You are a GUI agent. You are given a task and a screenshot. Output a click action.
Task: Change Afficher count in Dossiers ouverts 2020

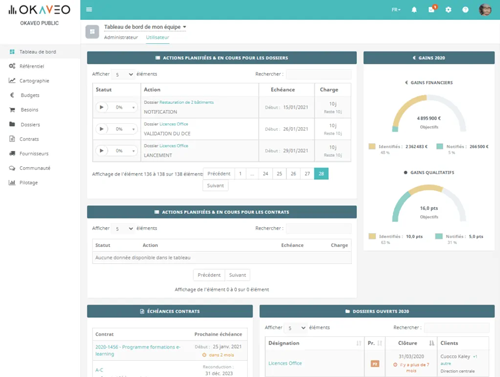(296, 328)
